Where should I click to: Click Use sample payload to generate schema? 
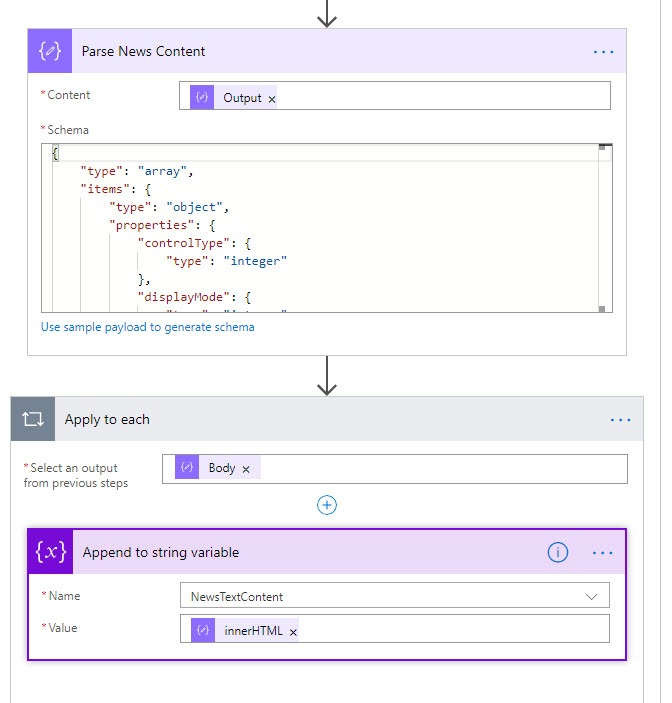click(x=148, y=327)
